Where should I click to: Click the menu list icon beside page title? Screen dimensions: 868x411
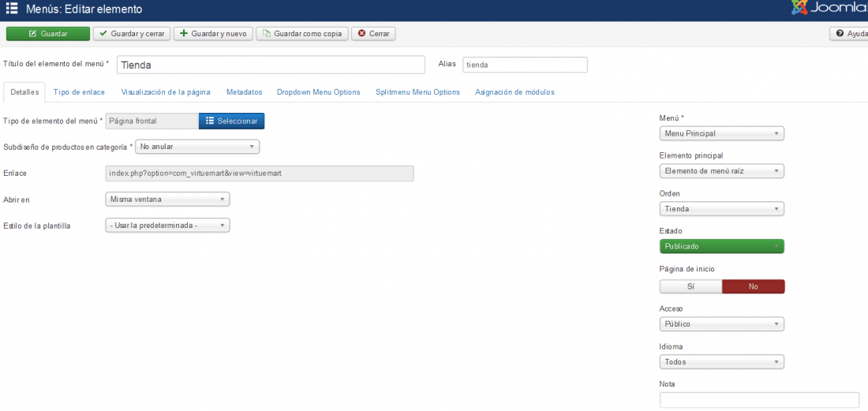click(12, 9)
